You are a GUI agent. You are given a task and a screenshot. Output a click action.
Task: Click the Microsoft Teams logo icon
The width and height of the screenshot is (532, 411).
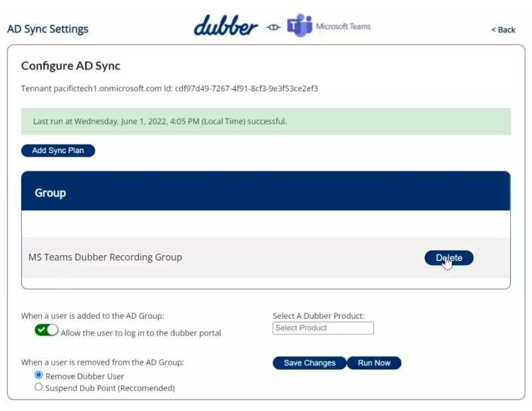(x=300, y=26)
